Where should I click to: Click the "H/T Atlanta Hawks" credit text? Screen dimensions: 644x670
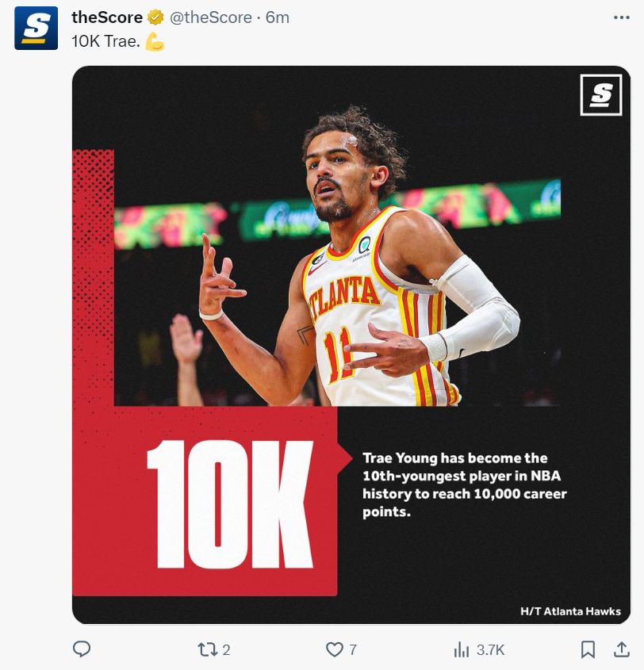tap(570, 611)
